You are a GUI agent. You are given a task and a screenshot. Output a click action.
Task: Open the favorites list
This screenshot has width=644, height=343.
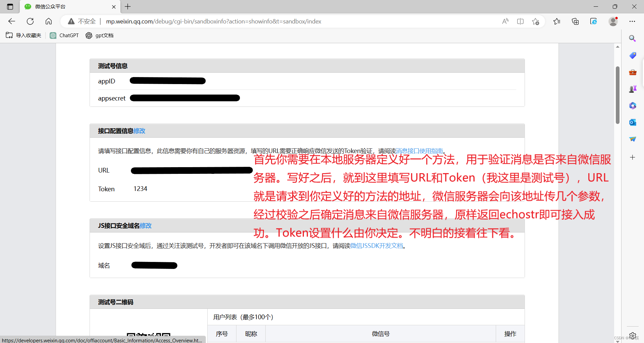click(557, 21)
